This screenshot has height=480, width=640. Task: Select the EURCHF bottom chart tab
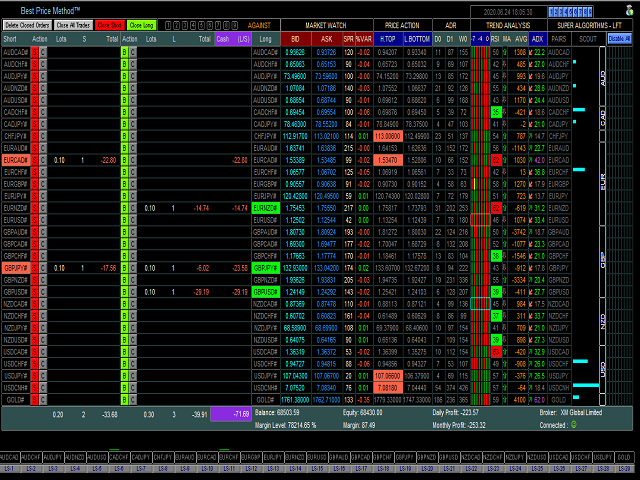[229, 457]
